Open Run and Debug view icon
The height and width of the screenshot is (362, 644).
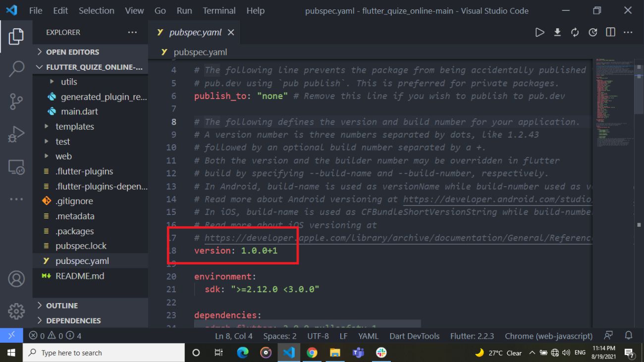[x=16, y=134]
